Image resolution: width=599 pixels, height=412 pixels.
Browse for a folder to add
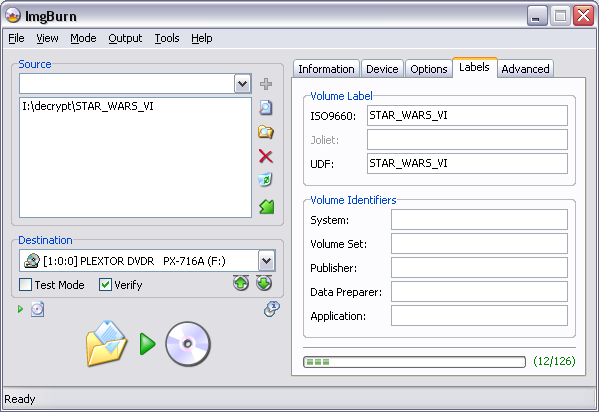click(x=266, y=132)
